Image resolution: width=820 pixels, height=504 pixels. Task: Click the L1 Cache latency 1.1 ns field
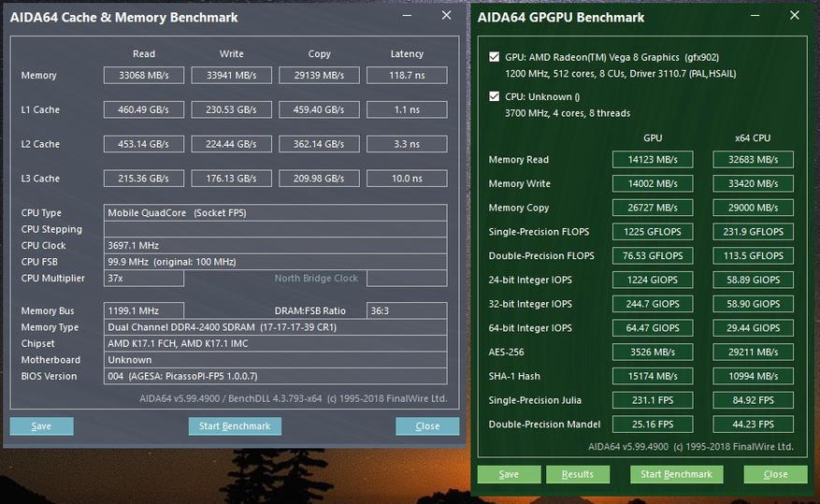(x=406, y=110)
